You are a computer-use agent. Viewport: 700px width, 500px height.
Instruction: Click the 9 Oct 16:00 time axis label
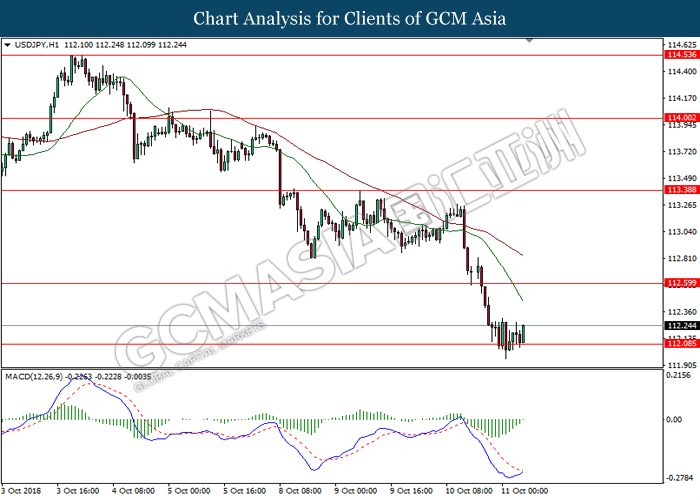coord(411,491)
